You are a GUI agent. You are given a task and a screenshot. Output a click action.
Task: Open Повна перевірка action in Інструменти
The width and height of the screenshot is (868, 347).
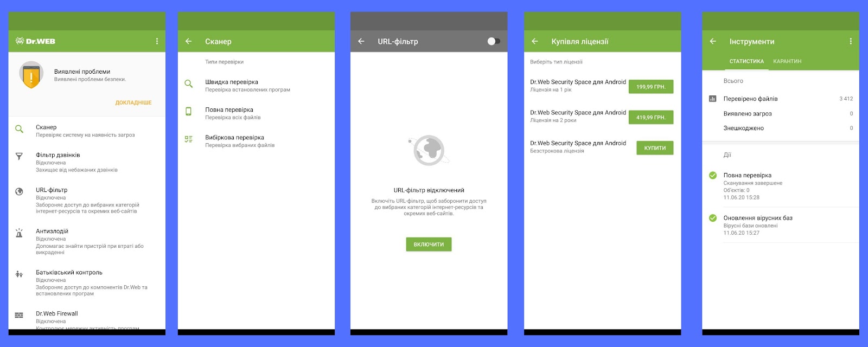click(x=781, y=186)
